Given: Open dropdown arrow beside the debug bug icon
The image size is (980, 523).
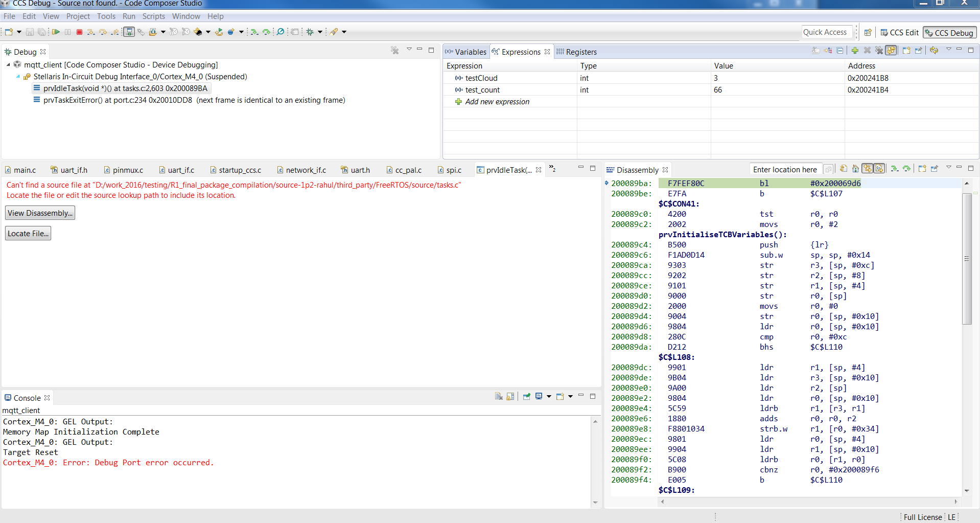Looking at the screenshot, I should coord(320,32).
